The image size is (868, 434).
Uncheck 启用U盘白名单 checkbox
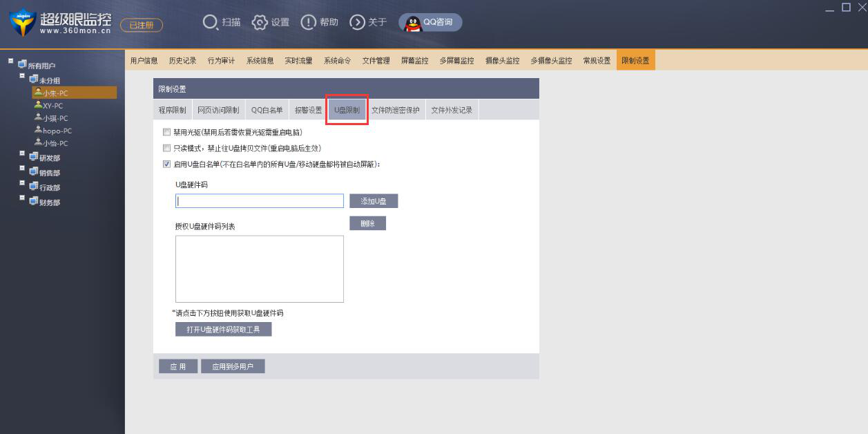point(166,164)
